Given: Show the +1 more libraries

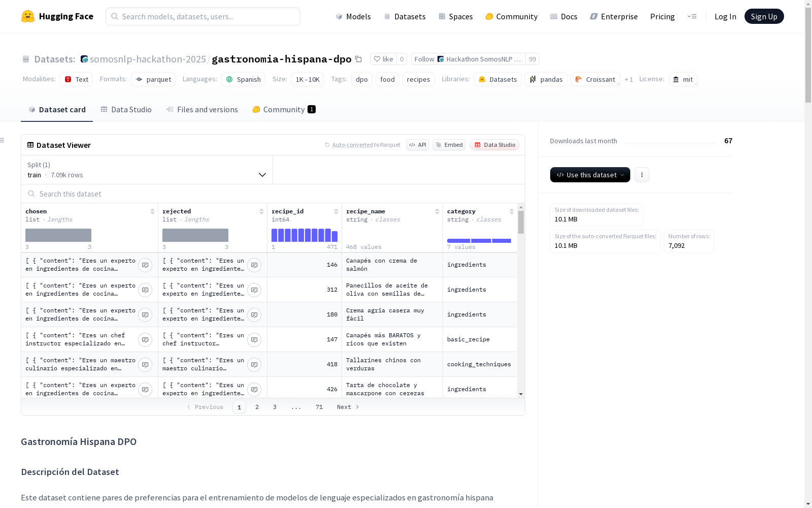Looking at the screenshot, I should click(629, 79).
